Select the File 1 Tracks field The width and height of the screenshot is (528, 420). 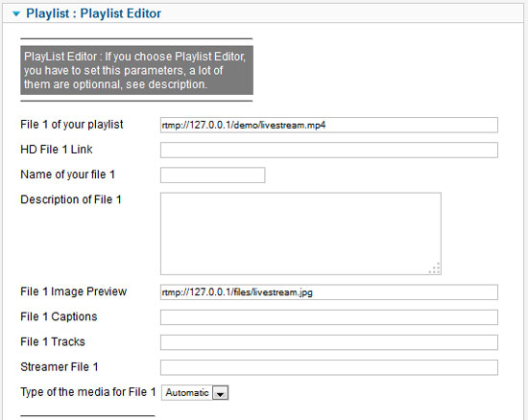pos(329,342)
